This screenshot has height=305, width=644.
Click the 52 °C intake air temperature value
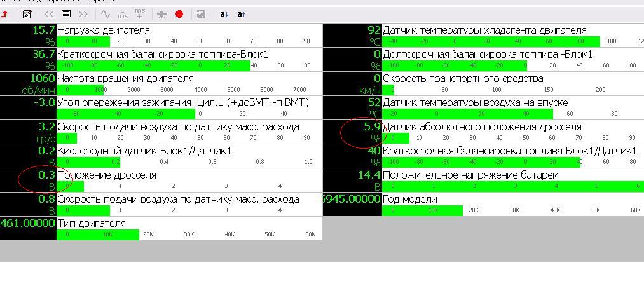coord(374,102)
